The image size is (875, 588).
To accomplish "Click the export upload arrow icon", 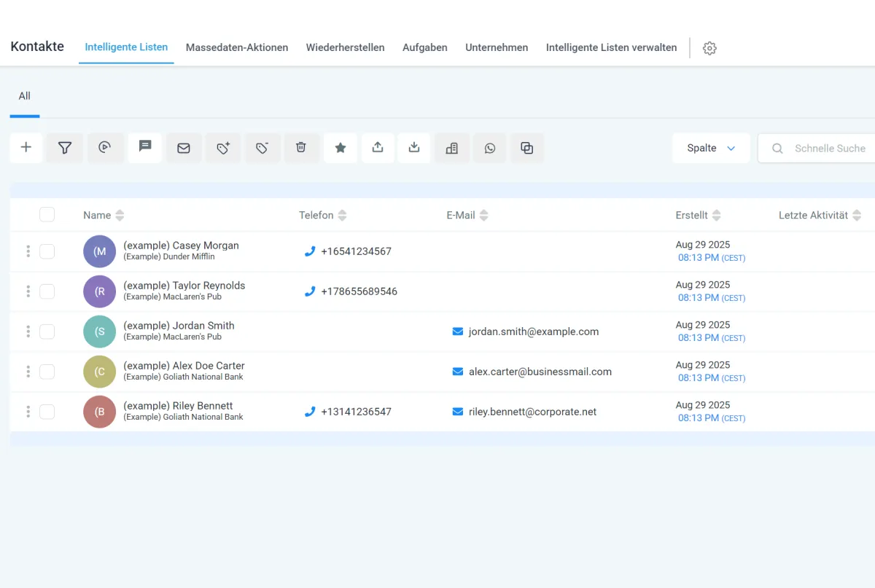I will pos(378,148).
